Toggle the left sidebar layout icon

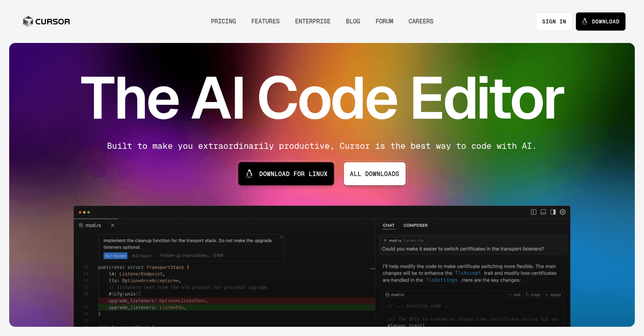click(x=534, y=212)
